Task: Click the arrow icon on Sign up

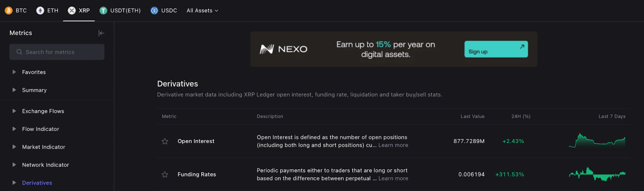Action: 522,47
